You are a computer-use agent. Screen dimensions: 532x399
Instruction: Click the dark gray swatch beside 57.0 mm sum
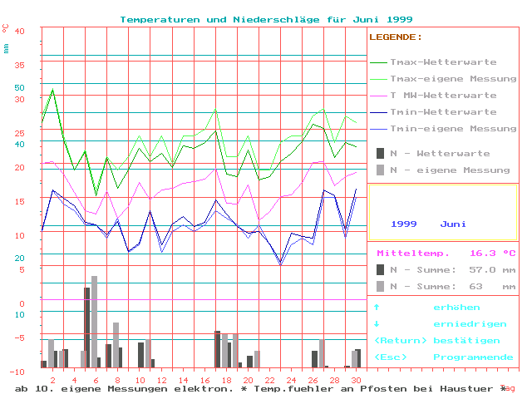(380, 269)
